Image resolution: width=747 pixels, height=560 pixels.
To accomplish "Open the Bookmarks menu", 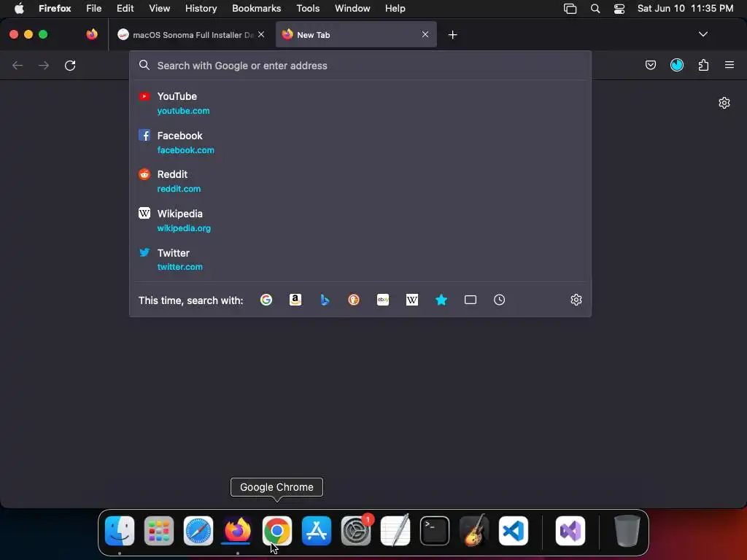I will click(256, 8).
